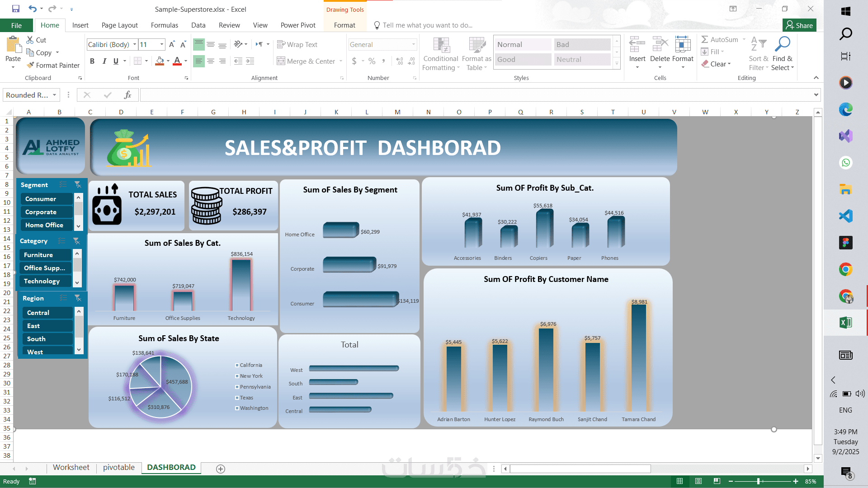Click the Save icon in the toolbar
The image size is (868, 488).
16,9
